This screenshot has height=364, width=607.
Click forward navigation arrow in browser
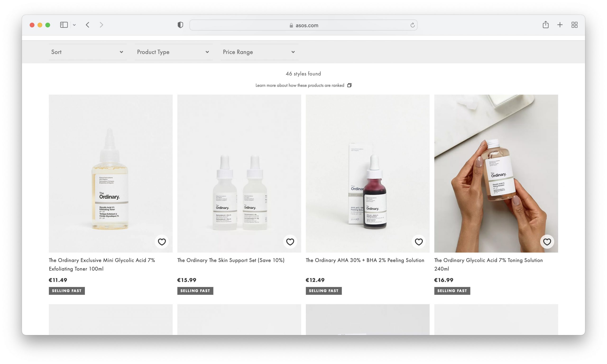coord(101,25)
